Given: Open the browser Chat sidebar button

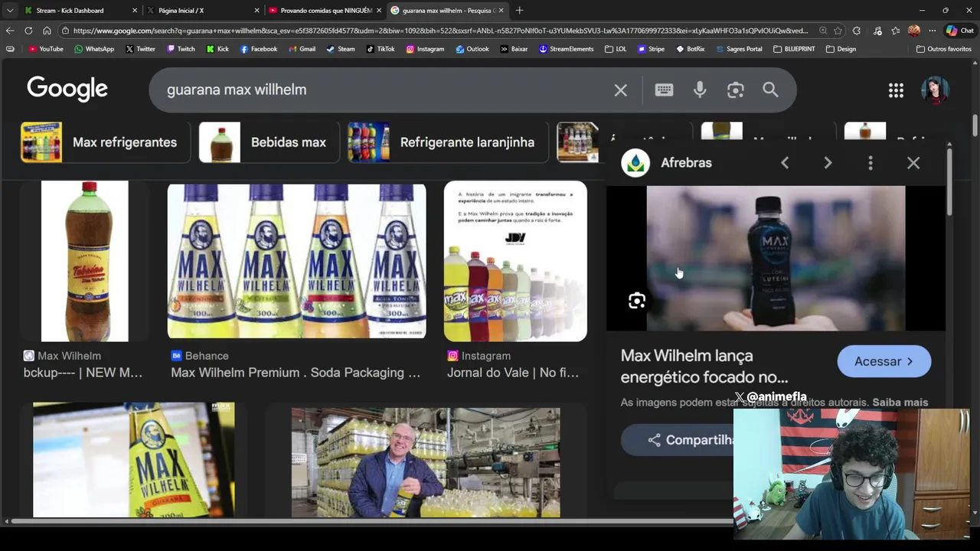Looking at the screenshot, I should (x=960, y=31).
